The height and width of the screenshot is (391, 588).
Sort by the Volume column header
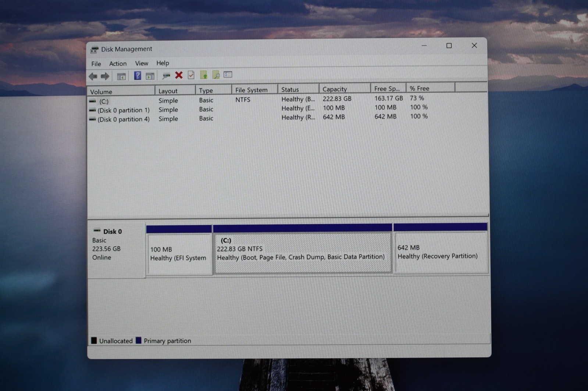(x=121, y=92)
